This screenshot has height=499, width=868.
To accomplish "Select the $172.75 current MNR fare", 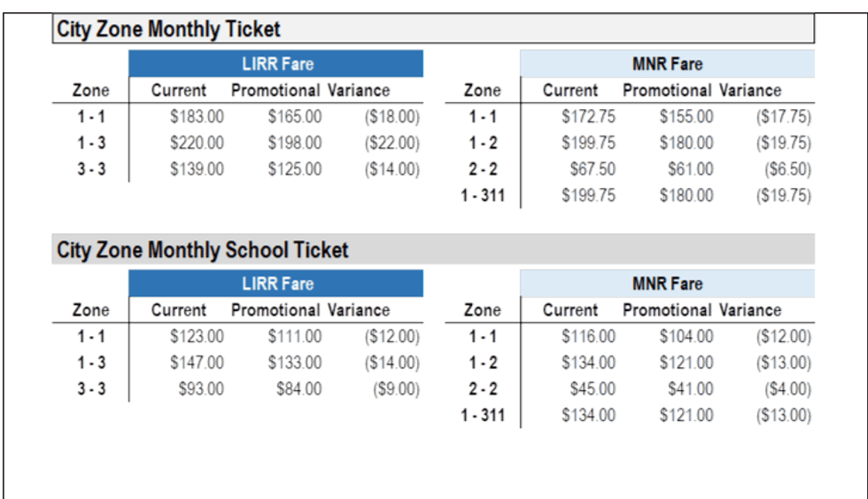I will coord(588,116).
